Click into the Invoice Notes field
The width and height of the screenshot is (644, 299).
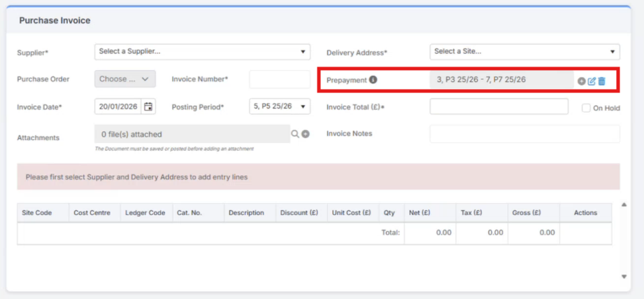point(524,134)
